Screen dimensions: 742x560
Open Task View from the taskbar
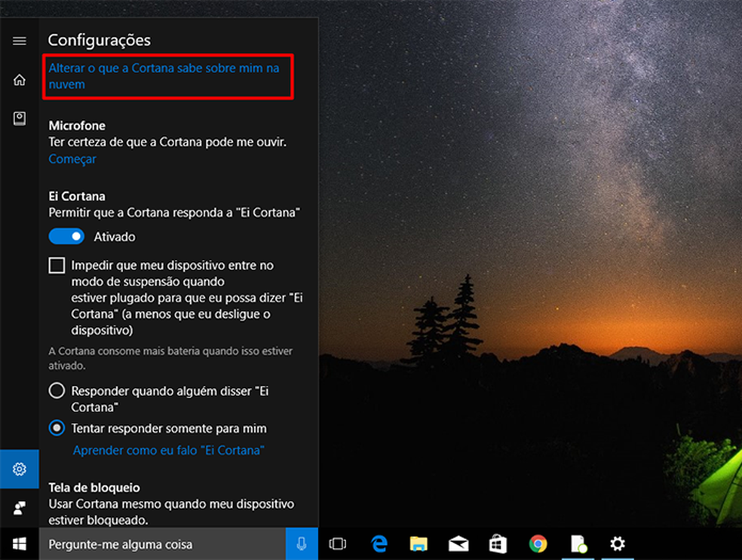(x=338, y=543)
